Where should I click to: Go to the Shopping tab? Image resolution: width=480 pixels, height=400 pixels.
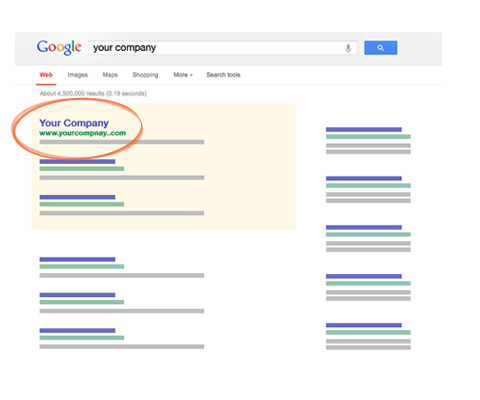[145, 75]
